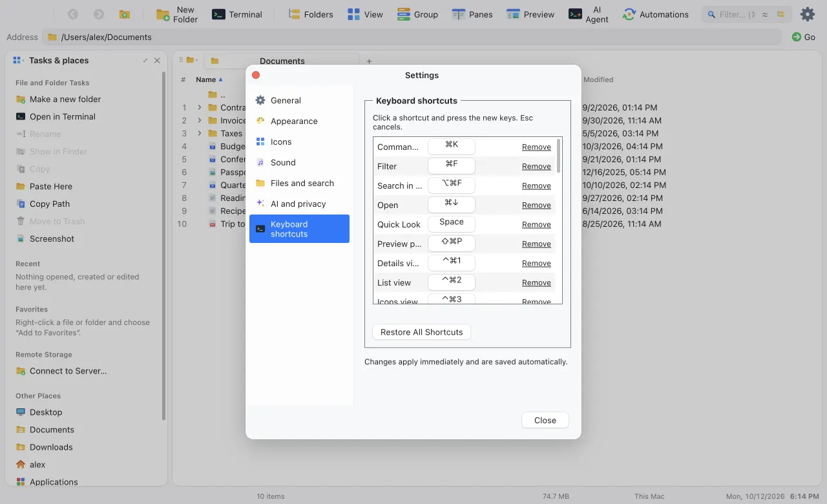Expand the Tasks & places panel arrow

[145, 60]
